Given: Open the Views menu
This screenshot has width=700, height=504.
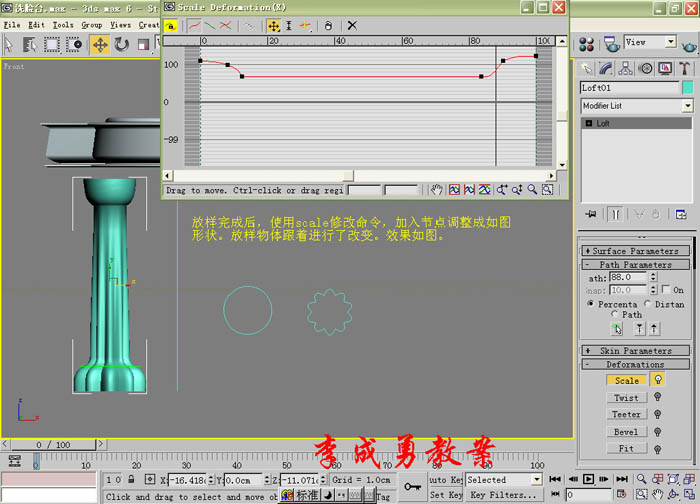Looking at the screenshot, I should point(121,25).
